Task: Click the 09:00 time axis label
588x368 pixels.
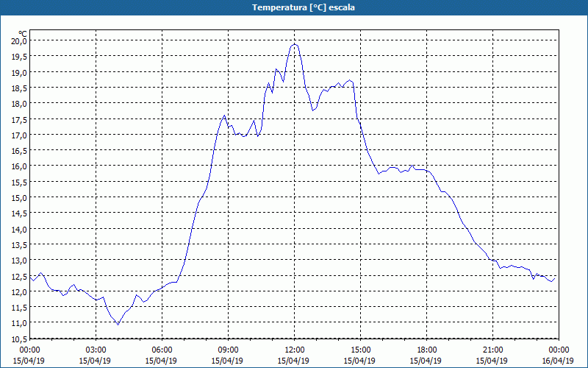Action: pos(228,350)
